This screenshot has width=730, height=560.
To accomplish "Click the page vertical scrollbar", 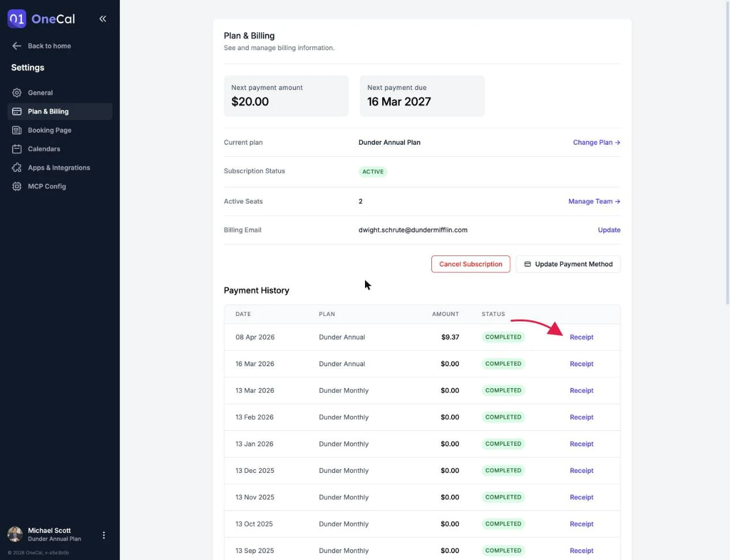I will coord(727,152).
